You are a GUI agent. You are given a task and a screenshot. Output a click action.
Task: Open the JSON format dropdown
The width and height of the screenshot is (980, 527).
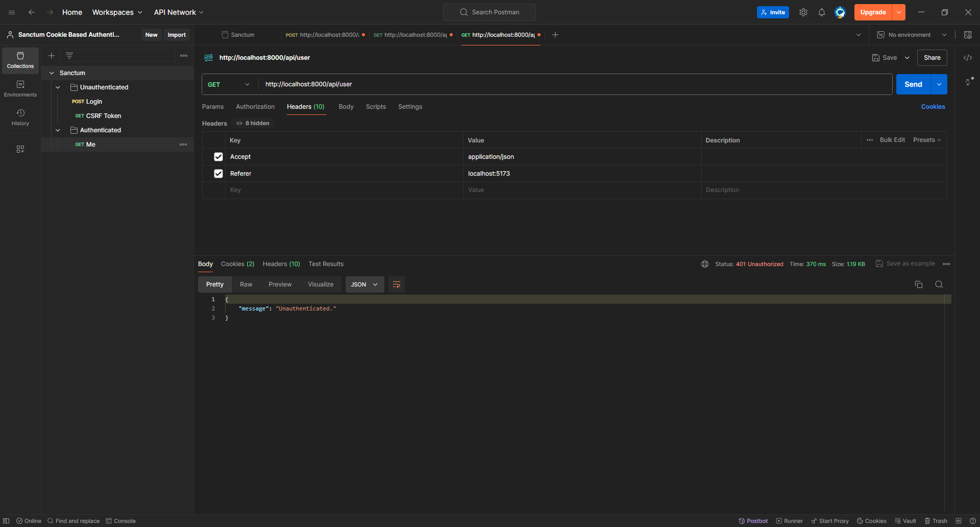[x=364, y=284]
